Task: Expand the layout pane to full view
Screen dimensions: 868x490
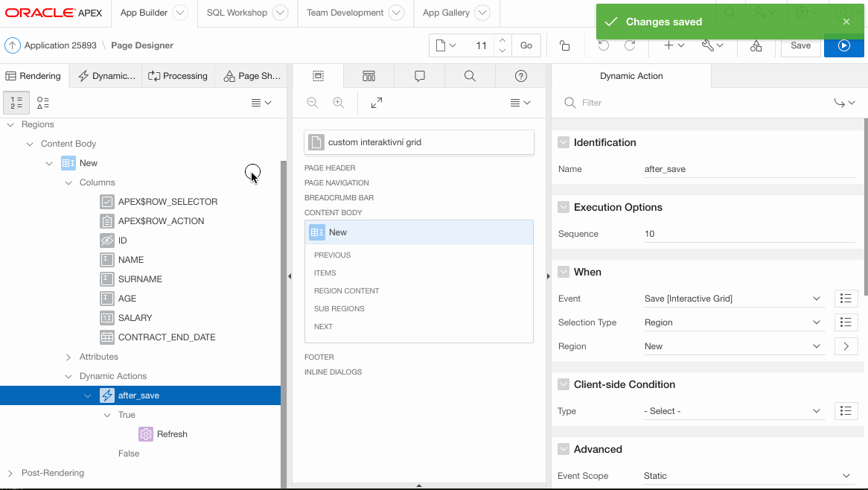Action: (377, 103)
